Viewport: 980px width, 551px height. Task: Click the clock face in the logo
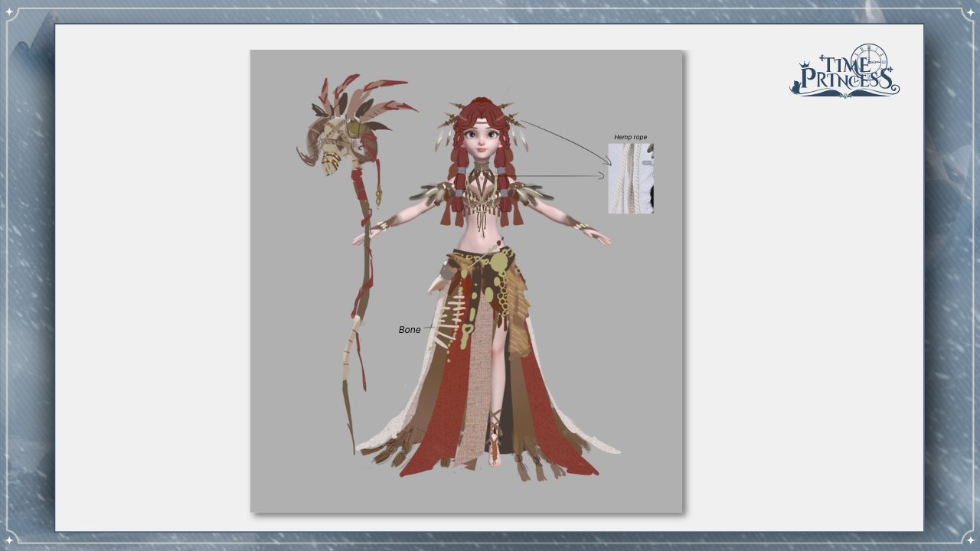click(x=868, y=60)
